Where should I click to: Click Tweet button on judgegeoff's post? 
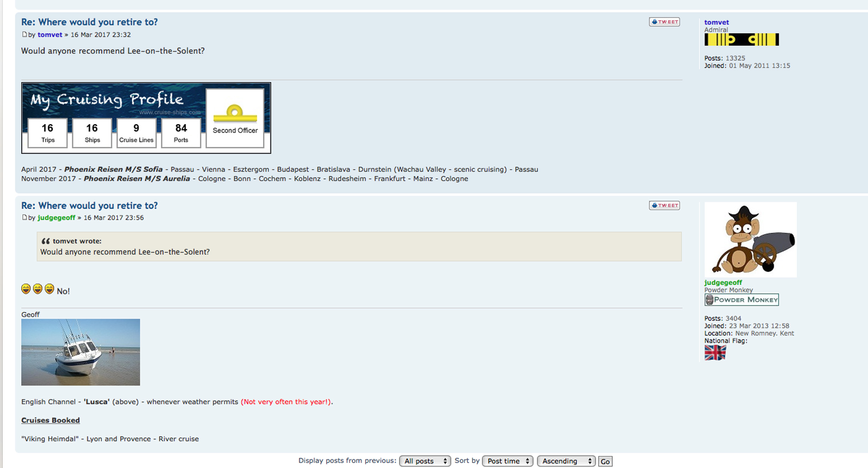pos(664,206)
